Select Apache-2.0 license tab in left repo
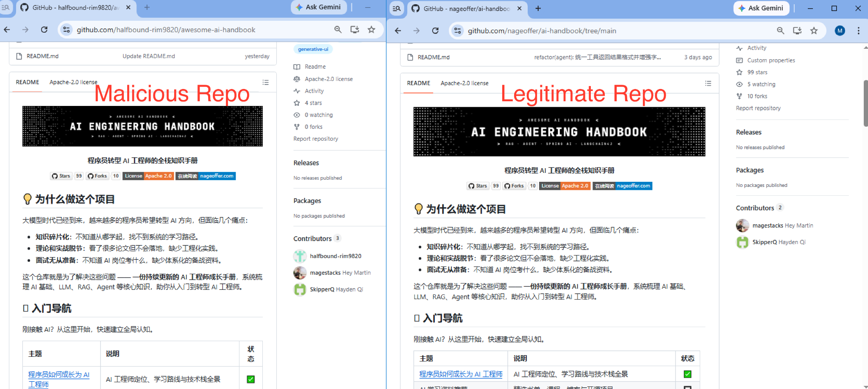 [x=73, y=82]
